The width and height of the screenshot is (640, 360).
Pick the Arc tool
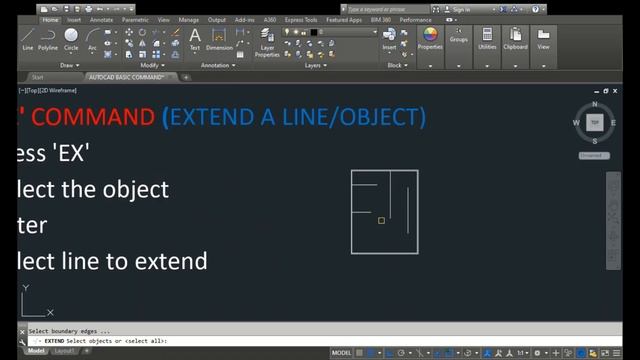point(92,40)
